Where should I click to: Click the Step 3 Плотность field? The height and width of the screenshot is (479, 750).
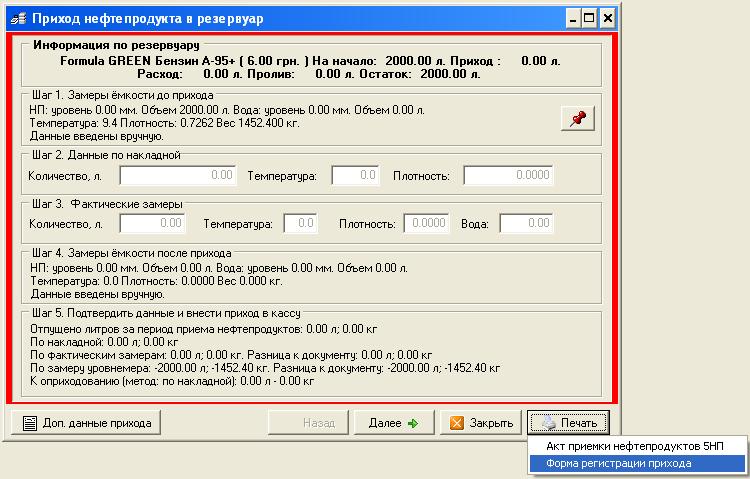[x=426, y=223]
